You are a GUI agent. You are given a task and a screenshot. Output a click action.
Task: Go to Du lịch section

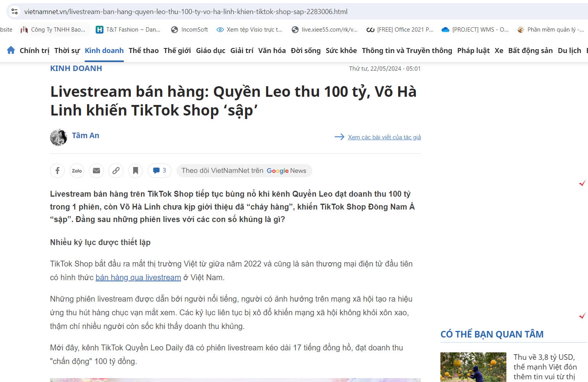coord(570,51)
